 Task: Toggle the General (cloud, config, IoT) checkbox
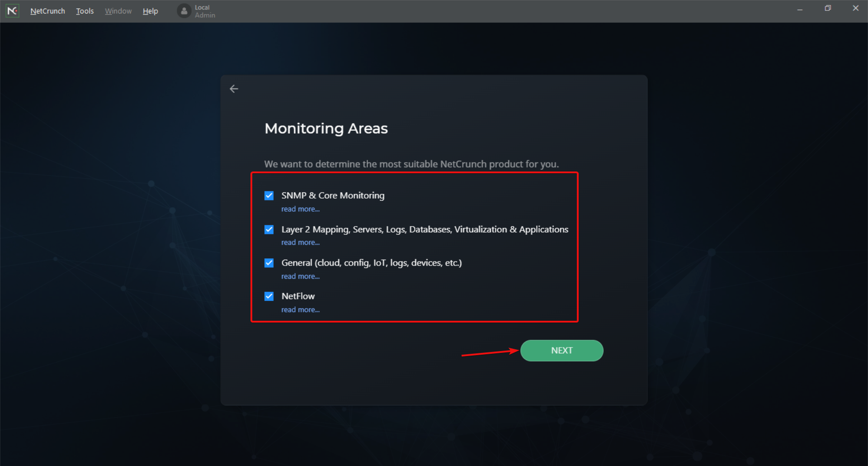tap(269, 263)
